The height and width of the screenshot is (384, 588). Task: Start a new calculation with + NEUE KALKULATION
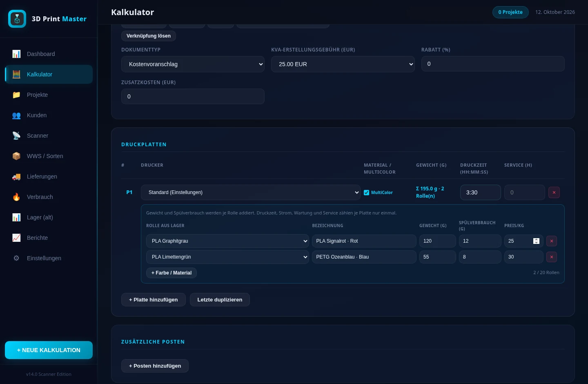(x=49, y=350)
